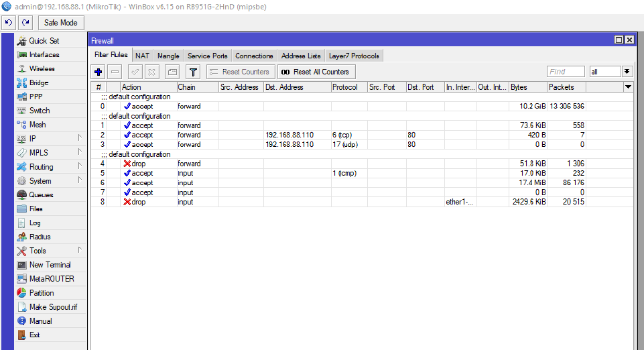Select rule 3 with 17 (udp) protocol
The image size is (644, 350).
pos(361,144)
